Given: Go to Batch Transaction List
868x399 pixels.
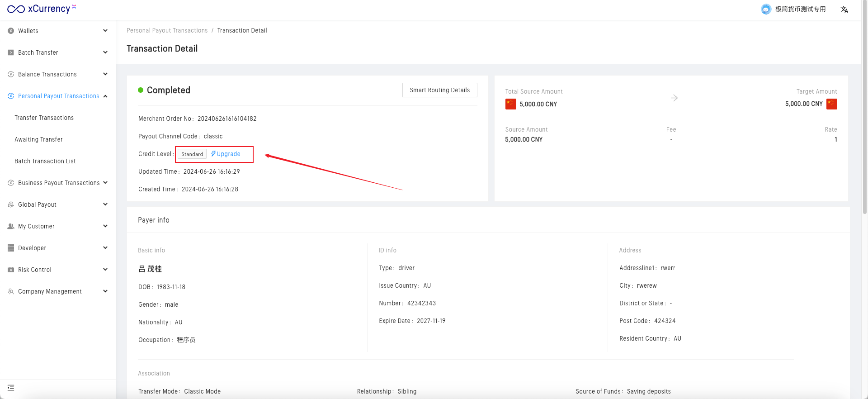Looking at the screenshot, I should [45, 161].
